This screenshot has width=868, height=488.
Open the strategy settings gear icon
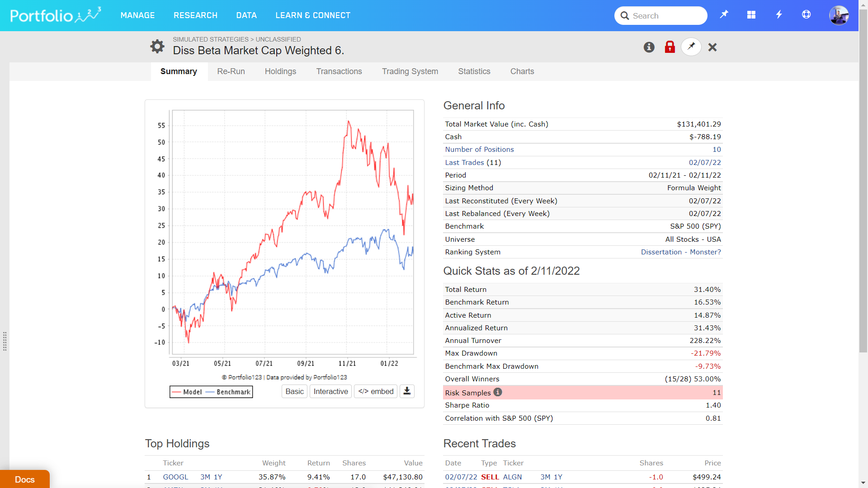click(x=157, y=46)
